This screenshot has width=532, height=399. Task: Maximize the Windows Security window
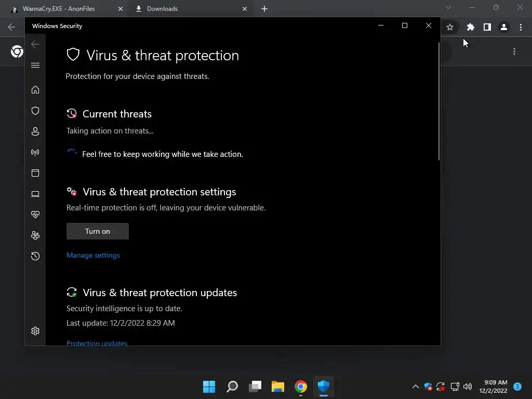[x=404, y=25]
